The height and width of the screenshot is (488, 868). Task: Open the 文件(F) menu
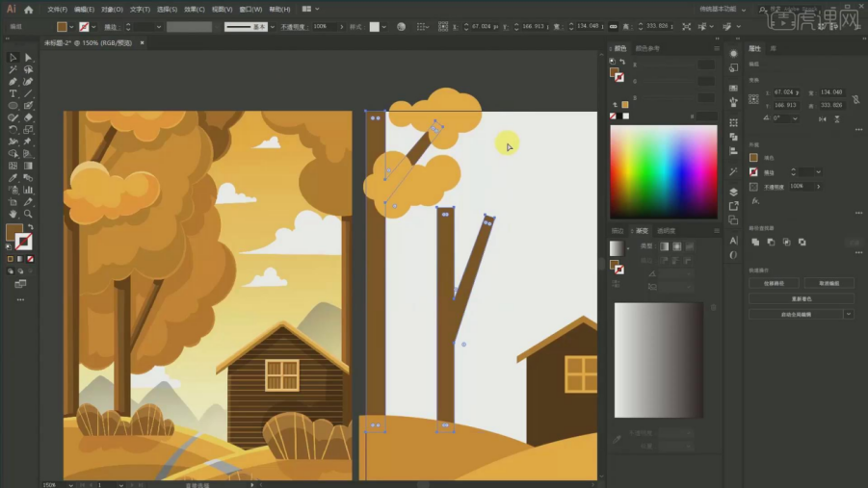(x=57, y=10)
